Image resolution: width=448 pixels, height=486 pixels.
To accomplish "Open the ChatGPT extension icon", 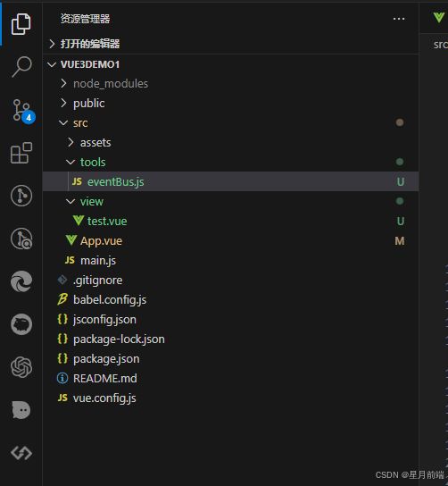I will tap(21, 367).
